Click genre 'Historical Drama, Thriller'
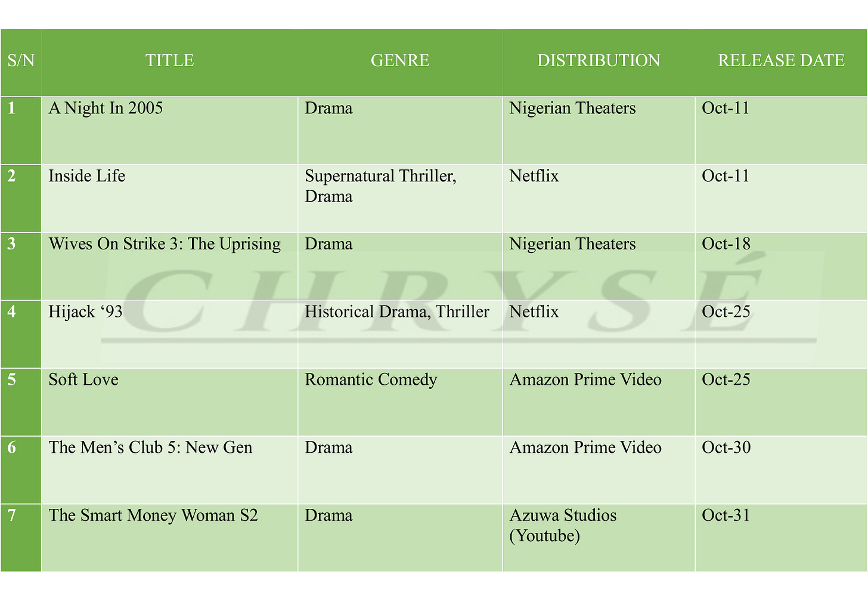The width and height of the screenshot is (868, 590). [x=397, y=312]
